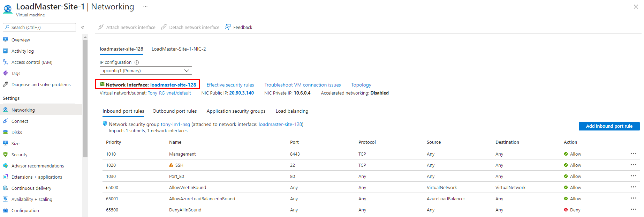Click loadmaster-site-128 link in NSG description

280,124
